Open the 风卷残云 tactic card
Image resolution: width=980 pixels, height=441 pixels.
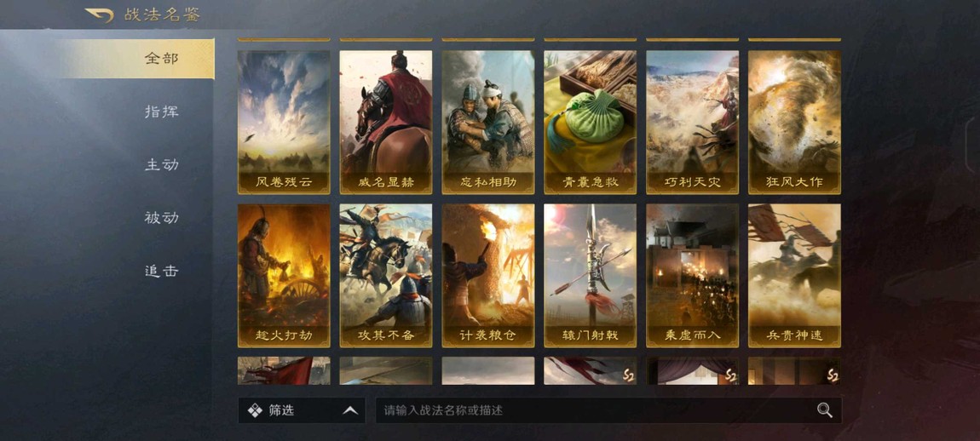click(x=284, y=123)
